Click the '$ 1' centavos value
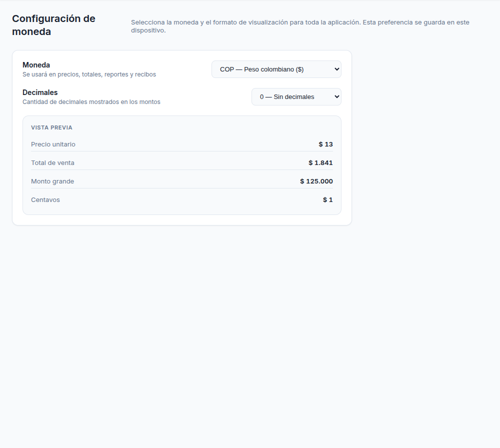Viewport: 500px width, 448px height. coord(328,200)
